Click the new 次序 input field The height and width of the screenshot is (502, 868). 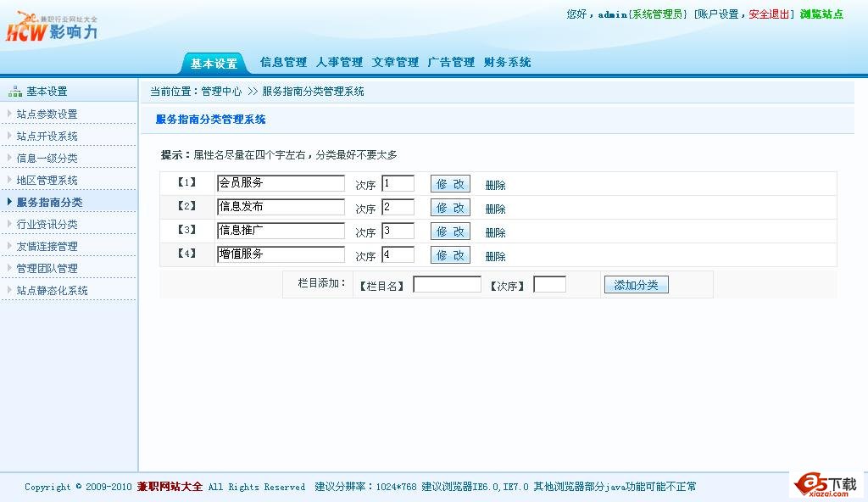click(x=549, y=284)
